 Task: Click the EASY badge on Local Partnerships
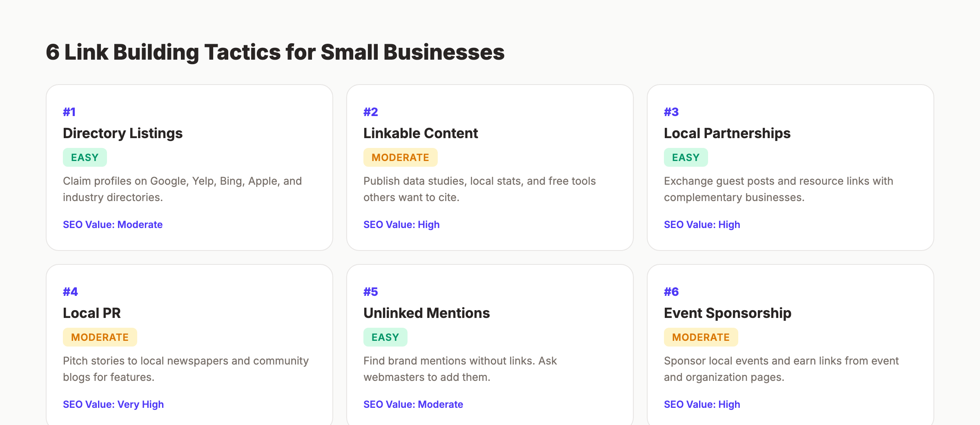coord(685,157)
